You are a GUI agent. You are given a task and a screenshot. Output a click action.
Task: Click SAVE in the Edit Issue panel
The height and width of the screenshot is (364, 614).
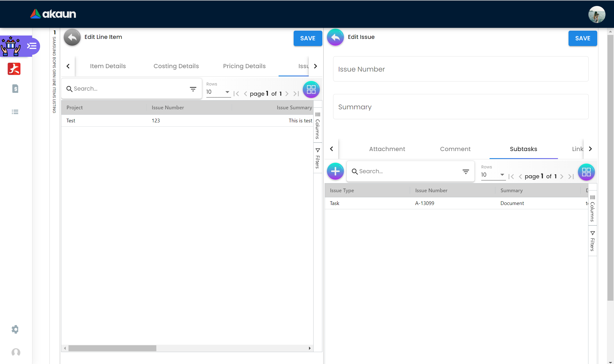pyautogui.click(x=582, y=38)
